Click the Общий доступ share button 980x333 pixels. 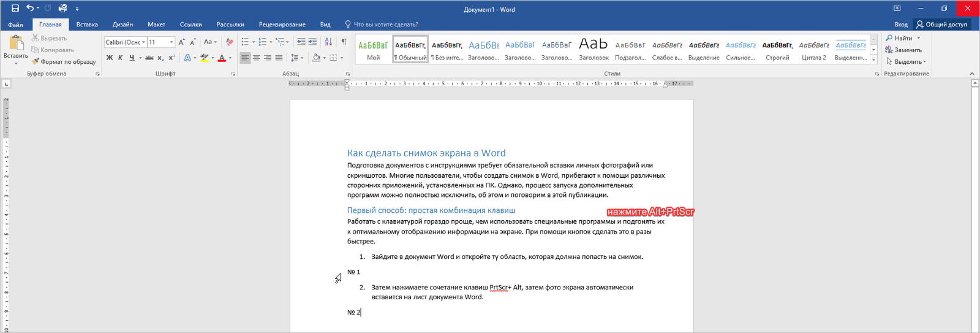pos(941,25)
